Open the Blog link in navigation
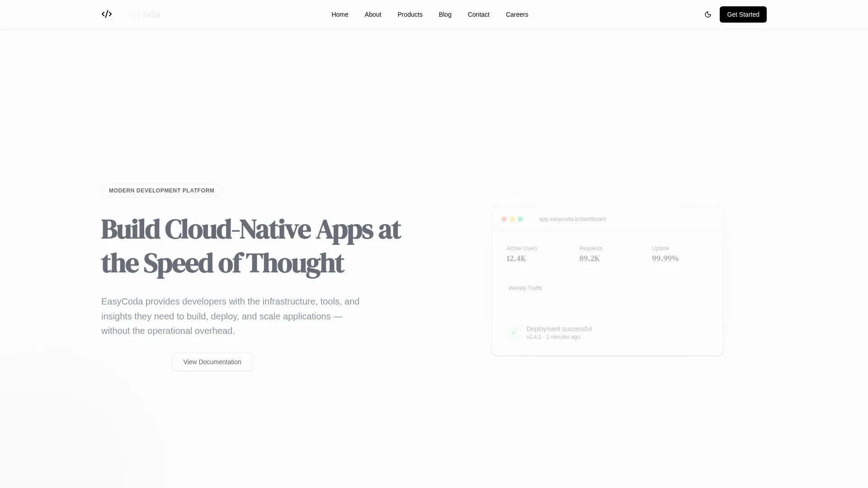The height and width of the screenshot is (488, 868). 445,14
